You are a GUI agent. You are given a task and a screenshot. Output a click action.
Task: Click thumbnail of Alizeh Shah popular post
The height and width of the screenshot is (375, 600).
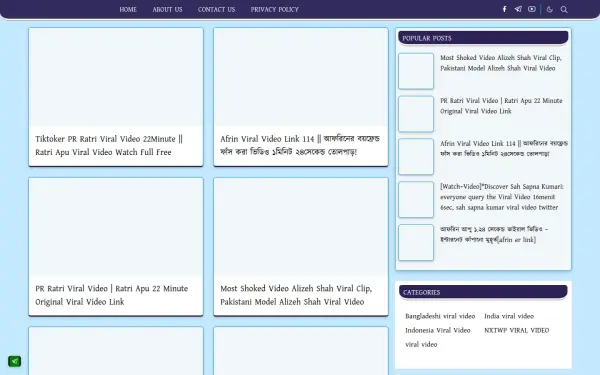click(416, 71)
